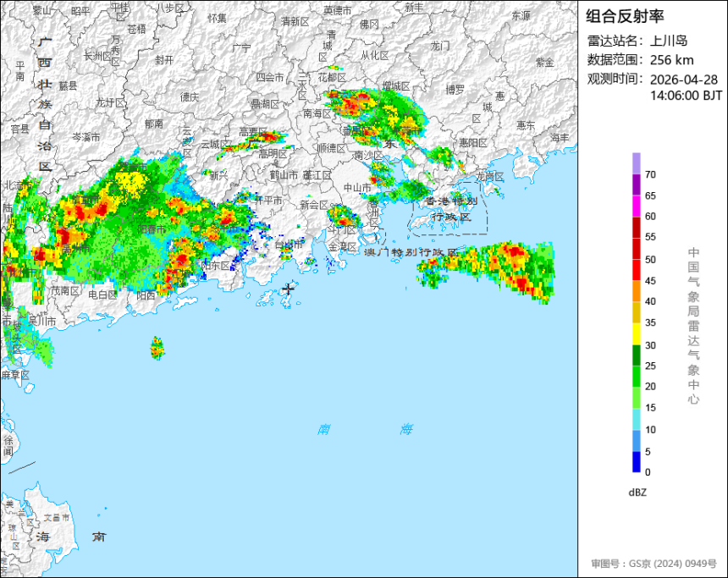Click the 吴川市 map label
Screen dimensions: 728x578
click(x=42, y=321)
